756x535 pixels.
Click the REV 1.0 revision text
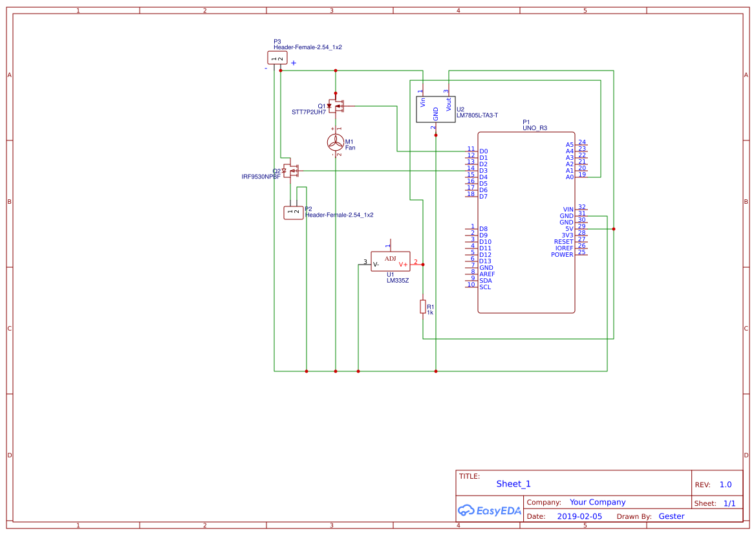coord(725,483)
